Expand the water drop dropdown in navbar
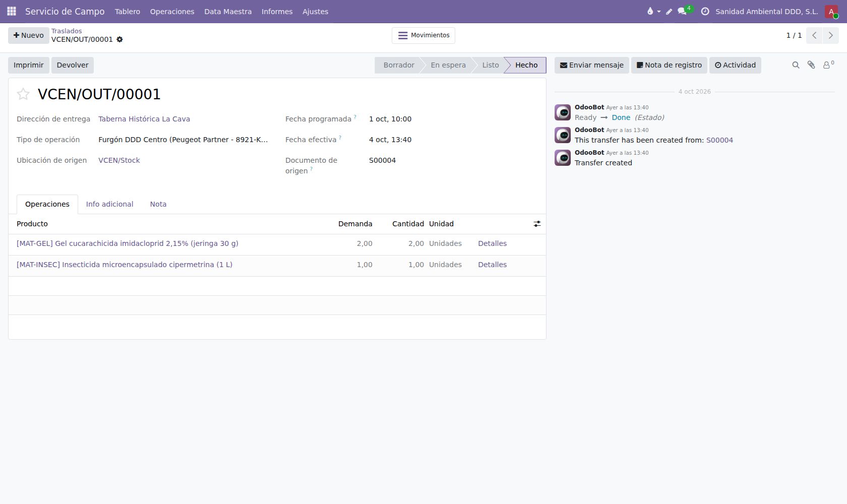The width and height of the screenshot is (847, 504). click(x=653, y=11)
